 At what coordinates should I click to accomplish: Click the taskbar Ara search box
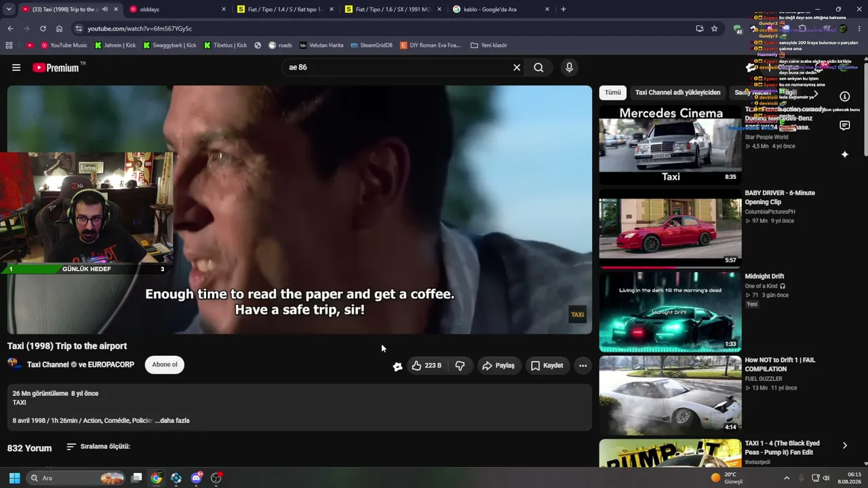[x=76, y=478]
